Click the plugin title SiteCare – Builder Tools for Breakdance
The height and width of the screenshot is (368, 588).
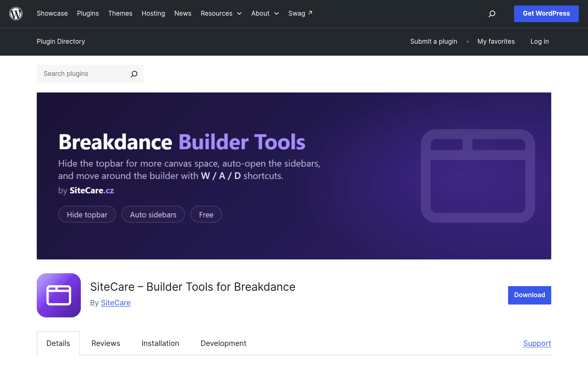(193, 287)
